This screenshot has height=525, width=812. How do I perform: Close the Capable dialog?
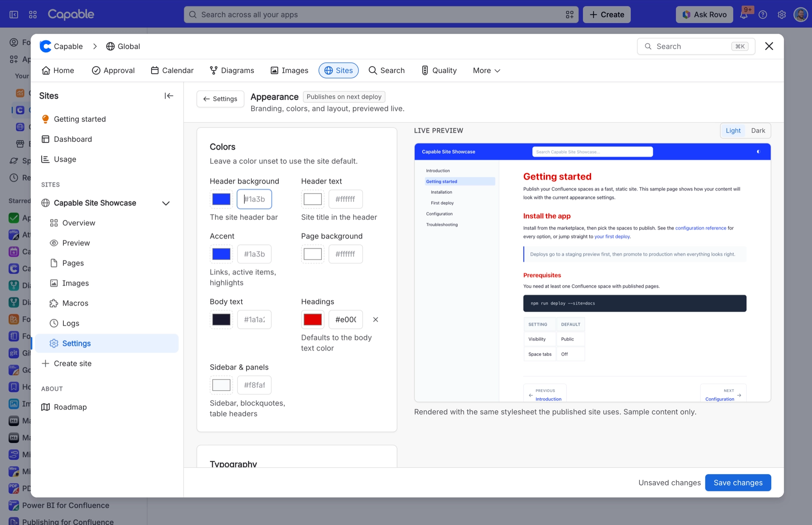click(x=769, y=46)
